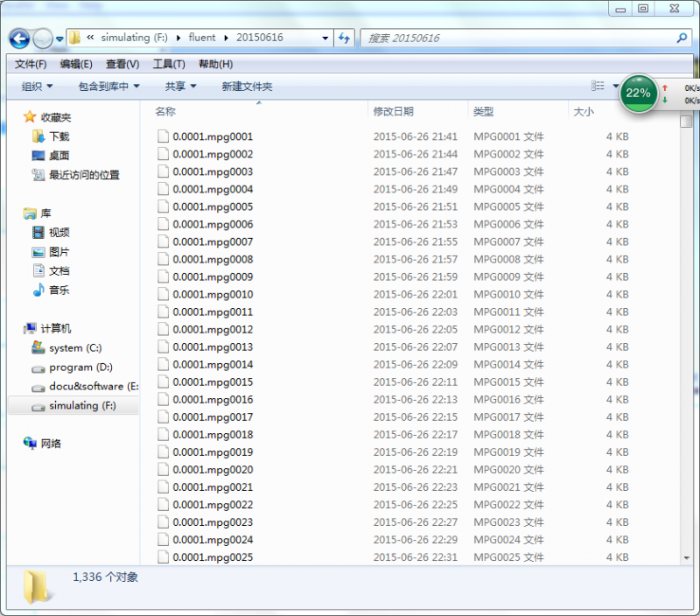Sort by the 大小 column header
The width and height of the screenshot is (700, 616).
(583, 112)
